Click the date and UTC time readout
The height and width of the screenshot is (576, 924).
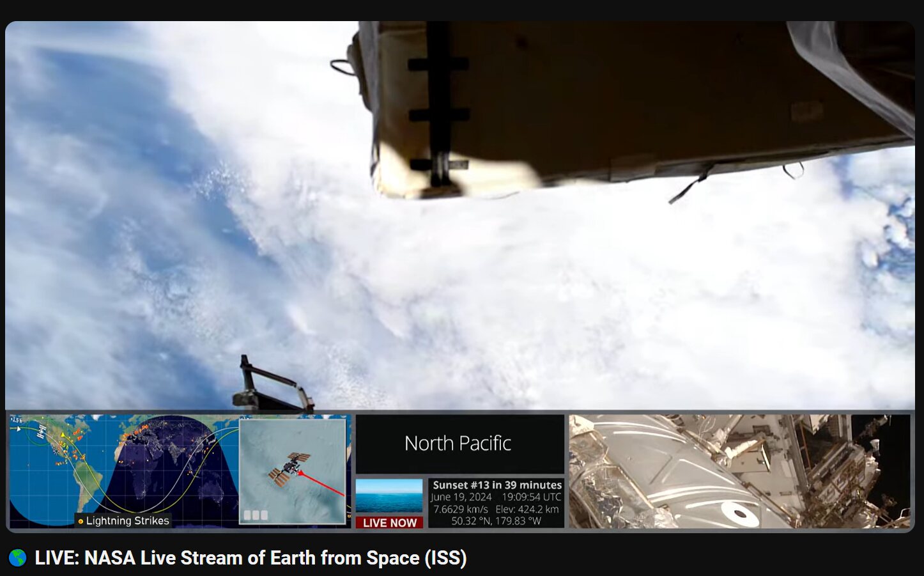[x=496, y=497]
